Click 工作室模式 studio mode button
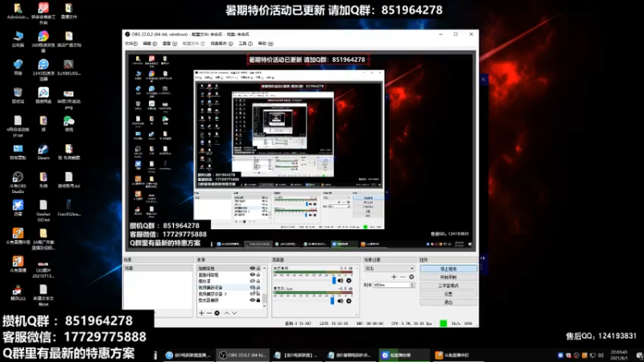 tap(448, 286)
